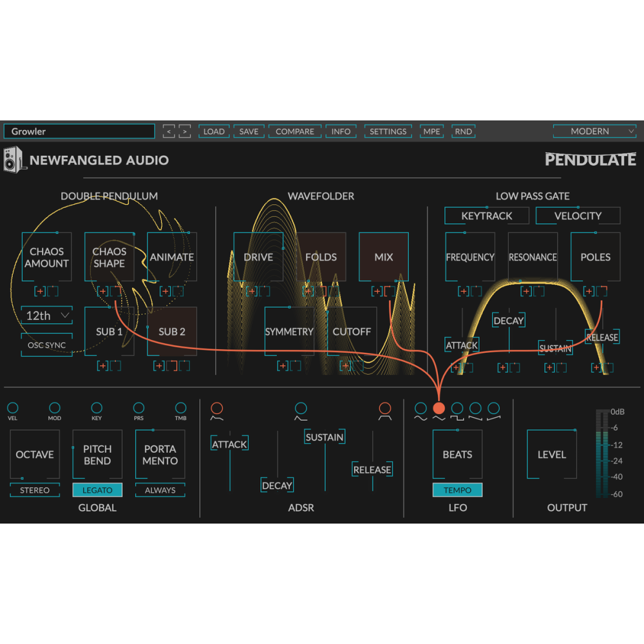644x644 pixels.
Task: Disable the LEGATO toggle
Action: [97, 490]
